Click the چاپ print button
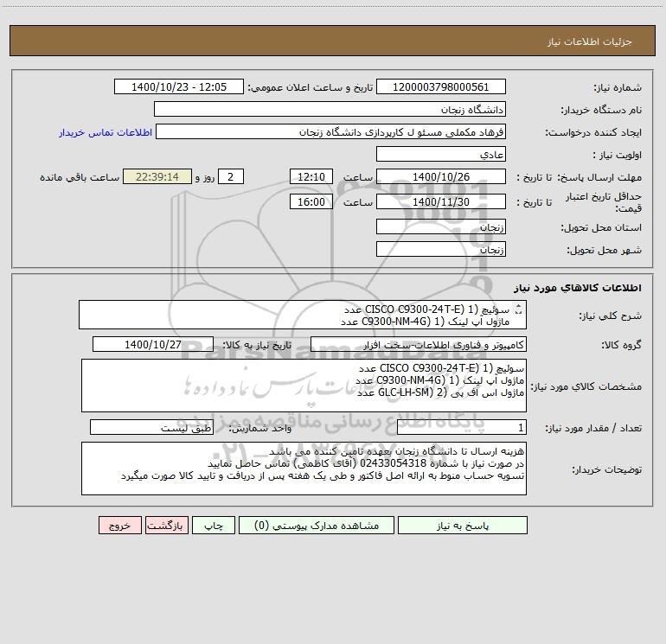The image size is (666, 644). pos(214,526)
